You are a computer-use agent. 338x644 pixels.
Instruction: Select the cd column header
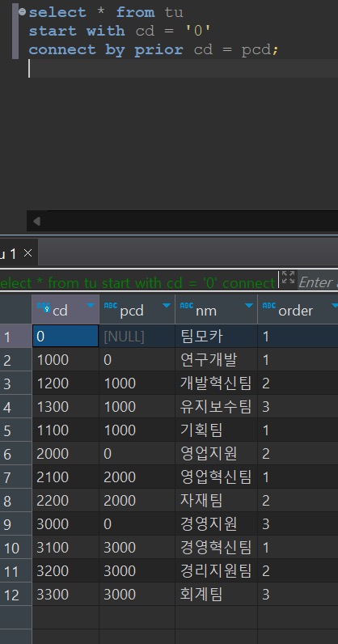[65, 310]
